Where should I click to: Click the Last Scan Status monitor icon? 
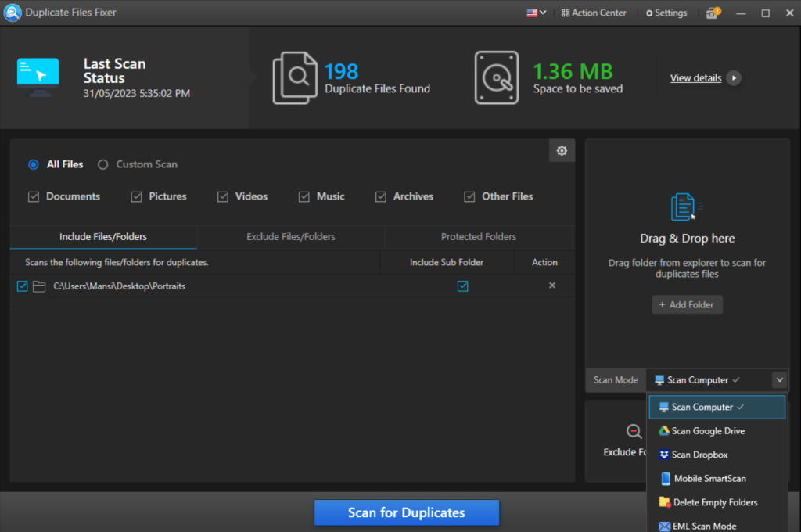point(38,77)
